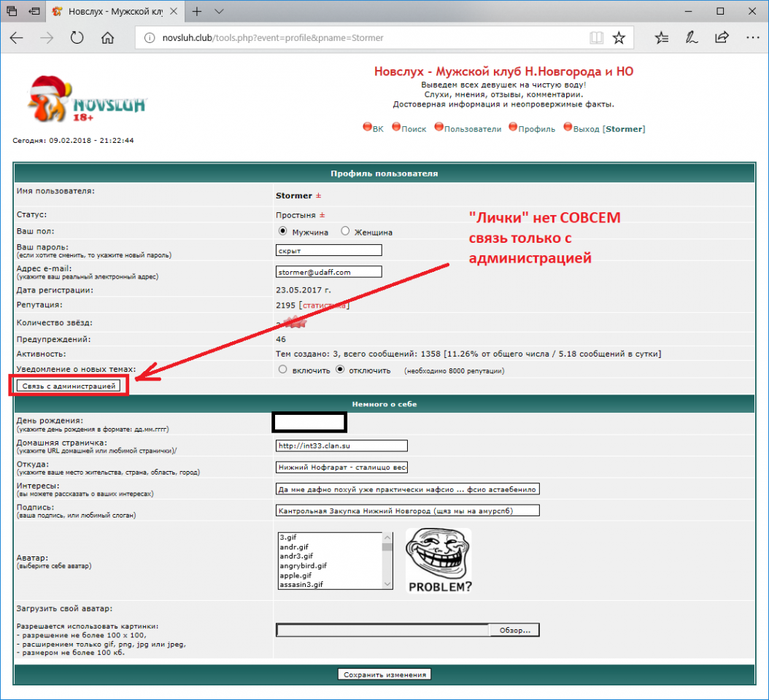Select the Мужчина radio button
The height and width of the screenshot is (700, 769).
coord(284,232)
